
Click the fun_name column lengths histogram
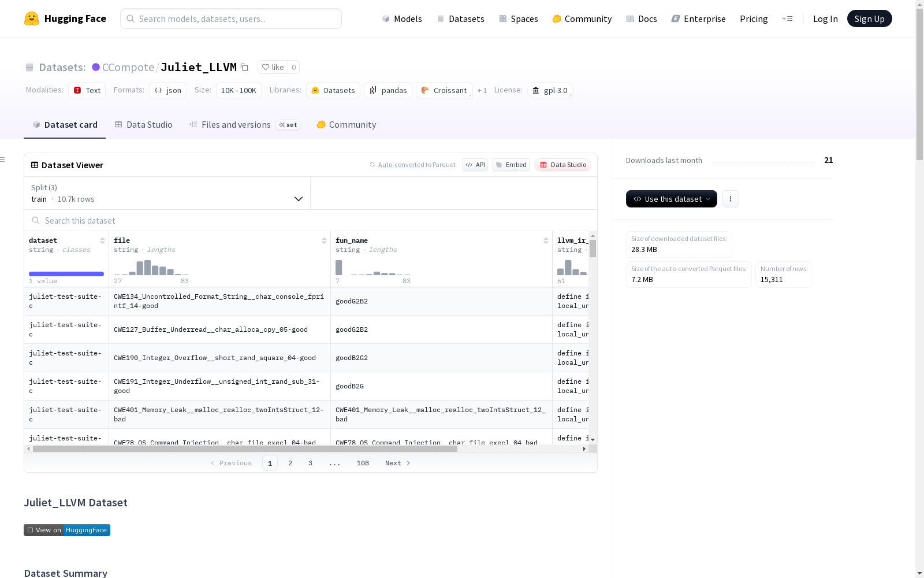[373, 268]
